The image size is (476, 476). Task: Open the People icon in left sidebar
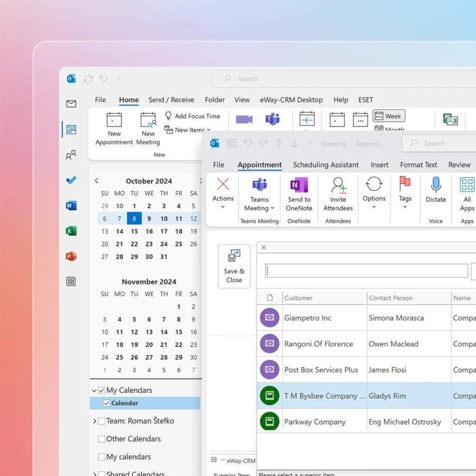[71, 155]
